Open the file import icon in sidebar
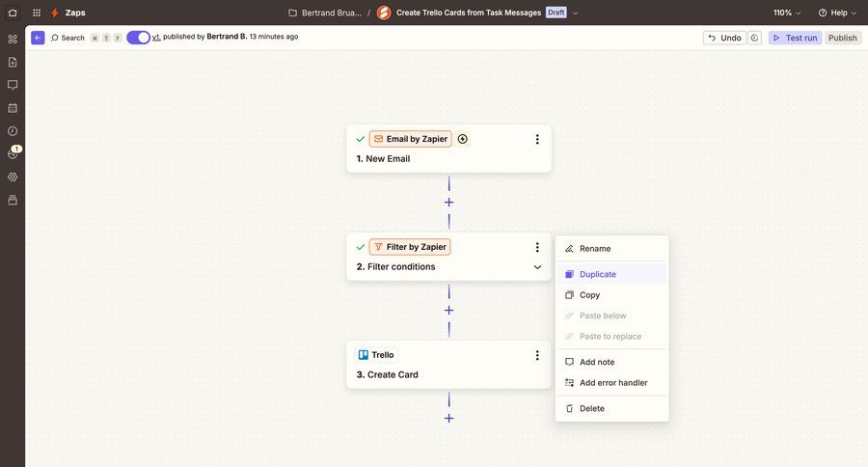Image resolution: width=868 pixels, height=467 pixels. point(13,62)
